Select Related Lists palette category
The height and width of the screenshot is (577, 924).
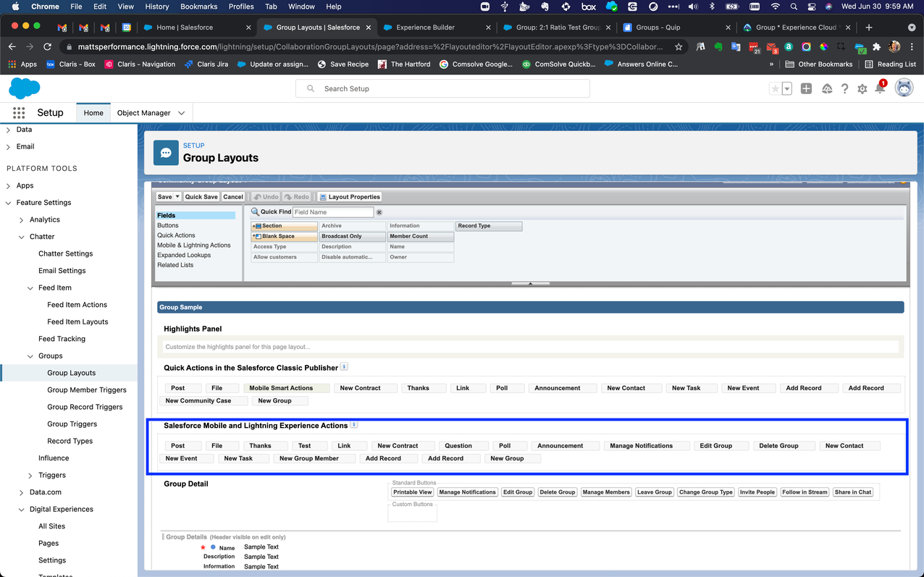coord(175,265)
